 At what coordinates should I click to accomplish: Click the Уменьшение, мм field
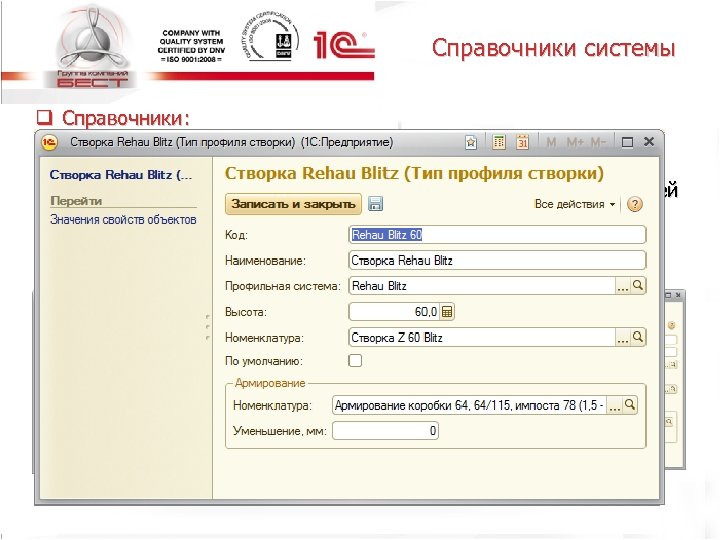coord(385,431)
